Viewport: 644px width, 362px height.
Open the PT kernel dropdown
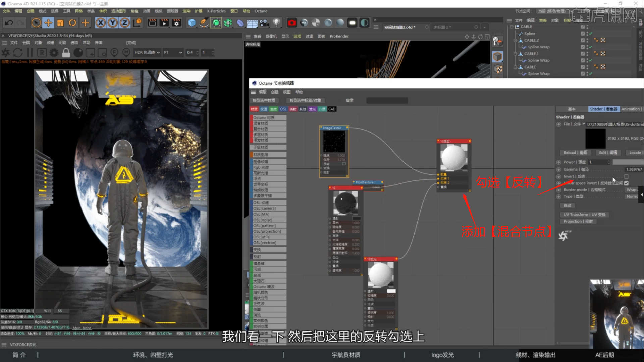(x=173, y=52)
